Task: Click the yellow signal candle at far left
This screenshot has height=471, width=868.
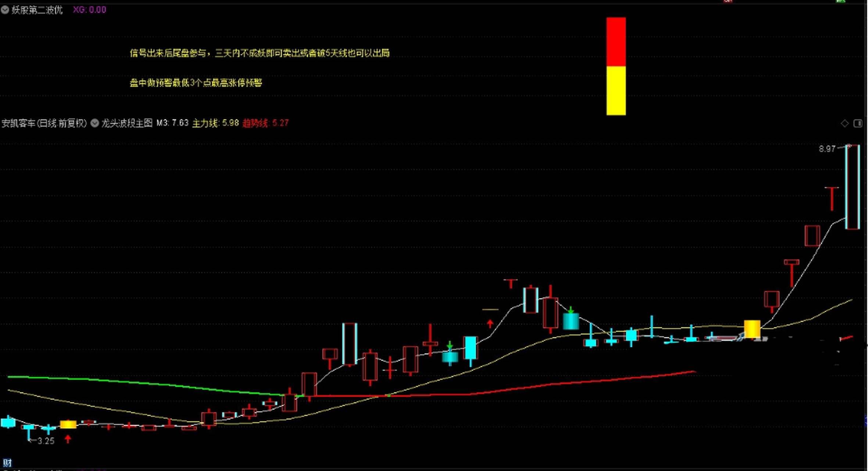Action: click(x=68, y=425)
